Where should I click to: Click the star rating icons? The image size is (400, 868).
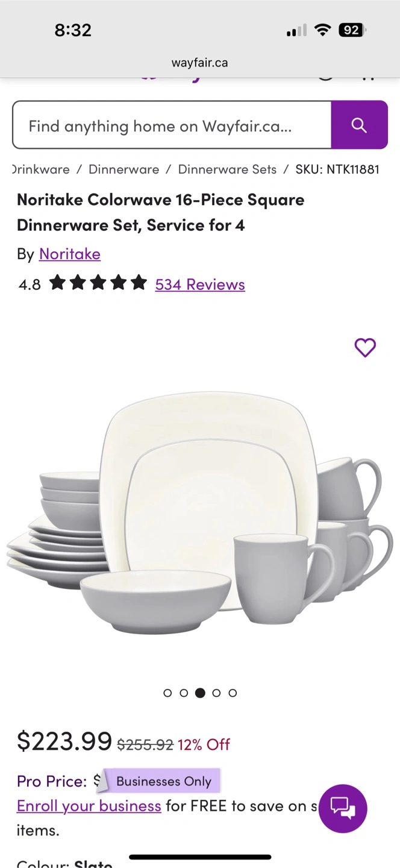click(x=98, y=283)
